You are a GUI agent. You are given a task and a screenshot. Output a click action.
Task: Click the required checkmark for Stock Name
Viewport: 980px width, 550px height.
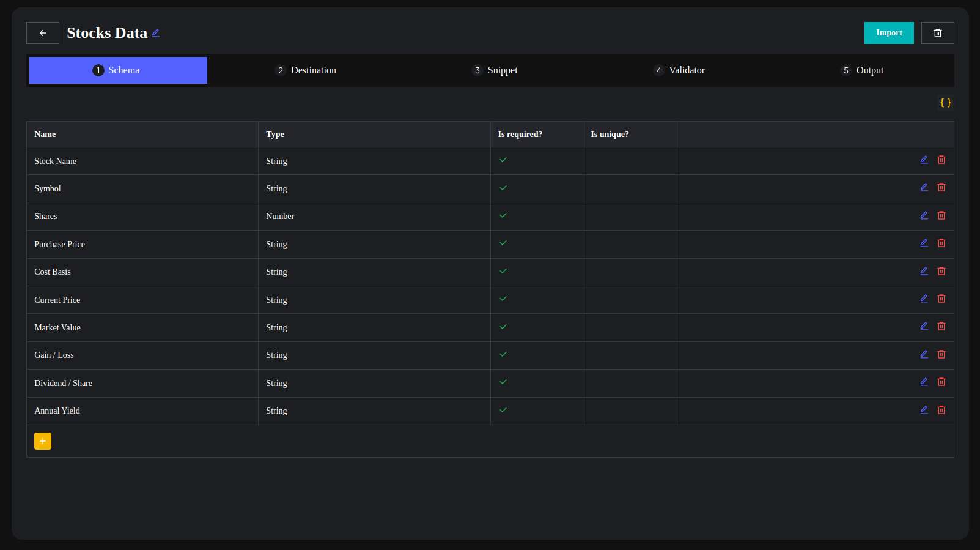(x=503, y=160)
